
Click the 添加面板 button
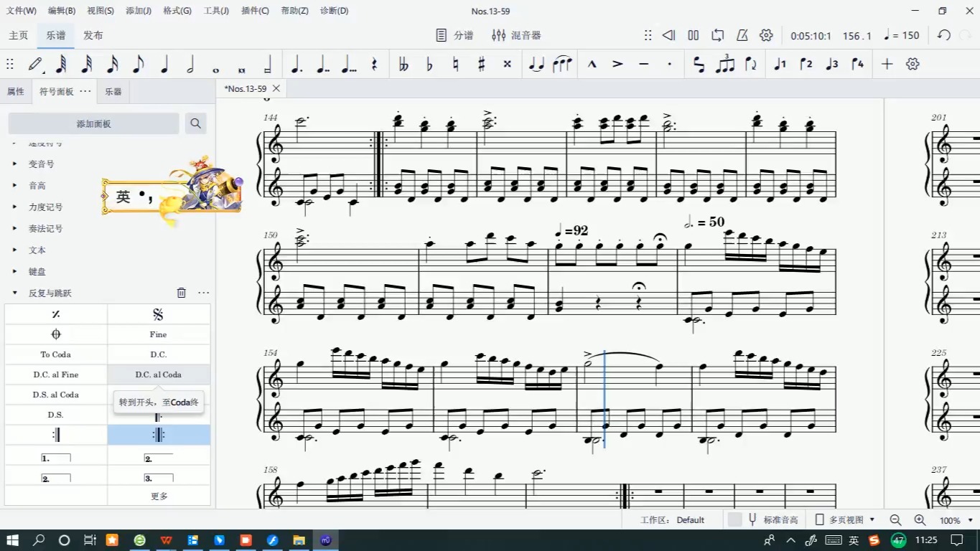93,123
